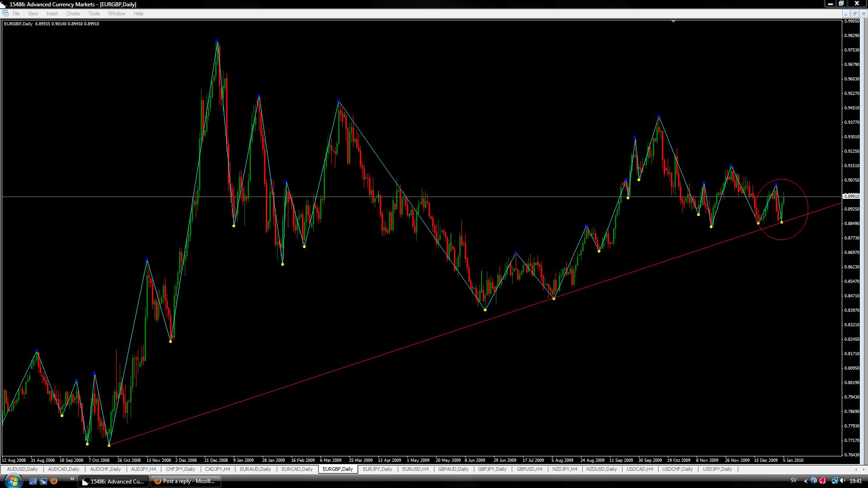
Task: Click the Switch Between Windows icon
Action: [x=43, y=481]
